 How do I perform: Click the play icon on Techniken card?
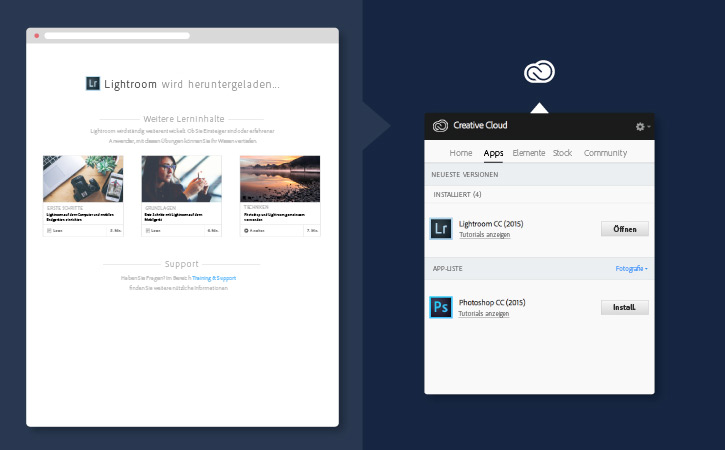[x=246, y=230]
